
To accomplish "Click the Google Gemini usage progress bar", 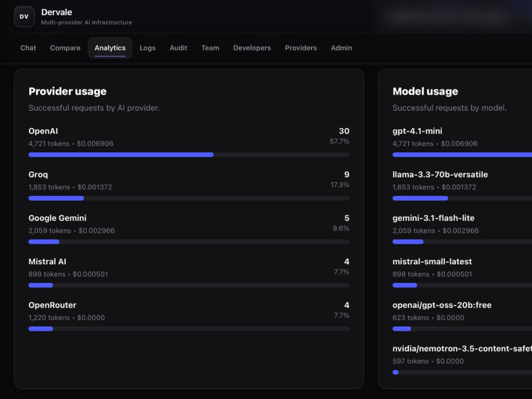I will point(189,242).
